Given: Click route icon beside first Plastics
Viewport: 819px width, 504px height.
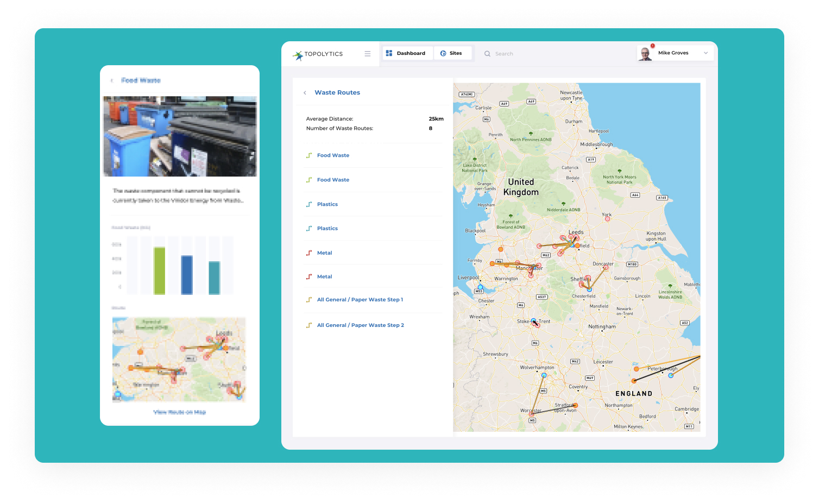Looking at the screenshot, I should pyautogui.click(x=309, y=204).
